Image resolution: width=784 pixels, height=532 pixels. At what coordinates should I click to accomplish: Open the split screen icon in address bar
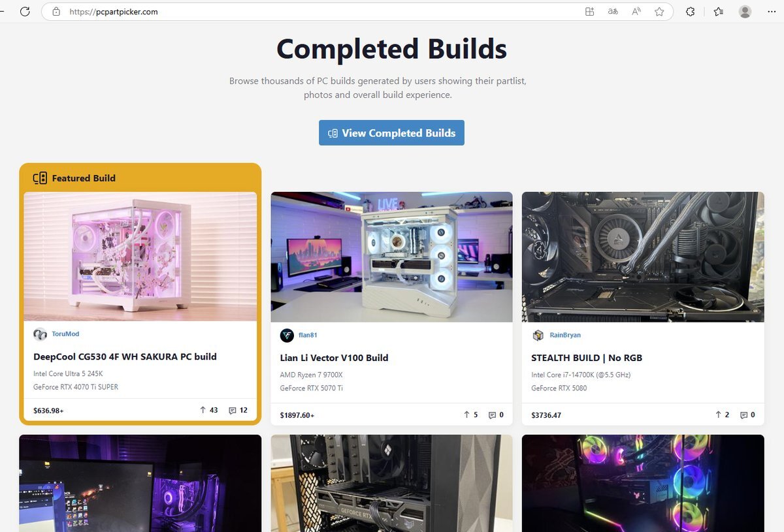point(589,12)
